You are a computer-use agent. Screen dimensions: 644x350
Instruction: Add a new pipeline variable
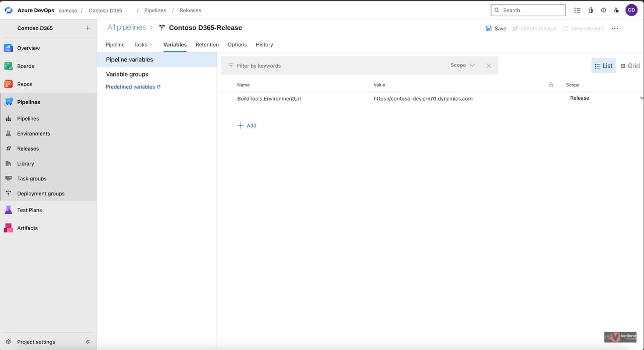[247, 125]
